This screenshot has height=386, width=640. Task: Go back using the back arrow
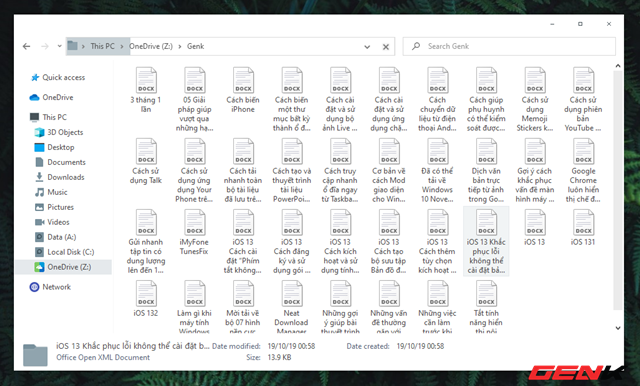point(27,47)
